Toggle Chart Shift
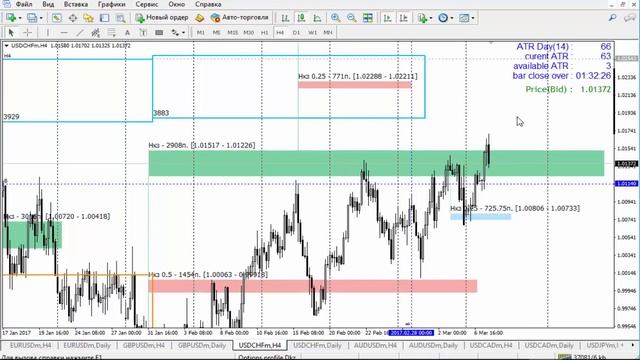The width and height of the screenshot is (640, 360). pyautogui.click(x=403, y=18)
